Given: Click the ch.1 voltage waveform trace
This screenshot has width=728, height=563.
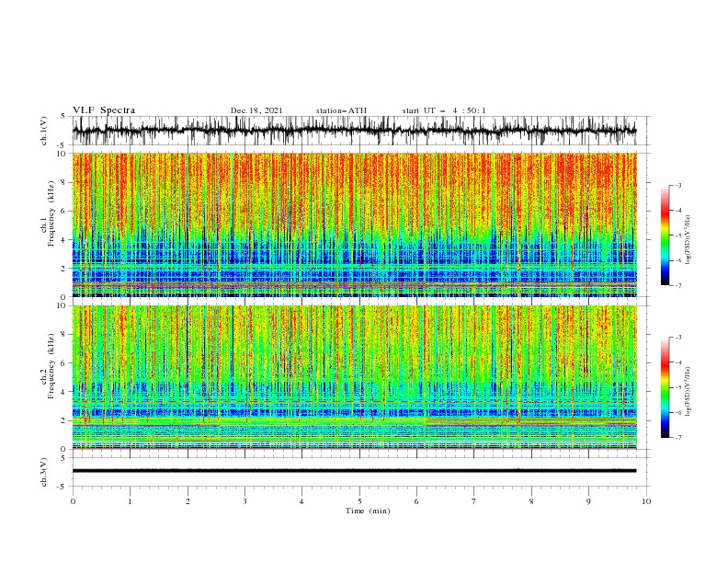Looking at the screenshot, I should (354, 131).
